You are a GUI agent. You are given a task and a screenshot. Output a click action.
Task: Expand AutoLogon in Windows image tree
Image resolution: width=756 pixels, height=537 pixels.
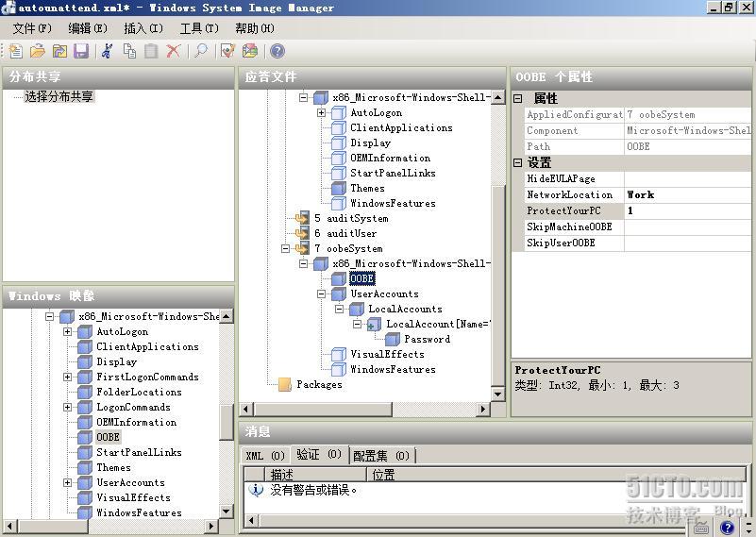click(x=68, y=331)
